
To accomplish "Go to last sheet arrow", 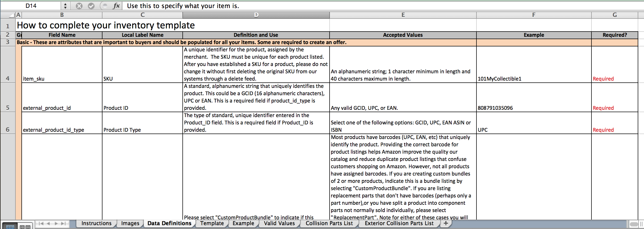I will pos(63,224).
